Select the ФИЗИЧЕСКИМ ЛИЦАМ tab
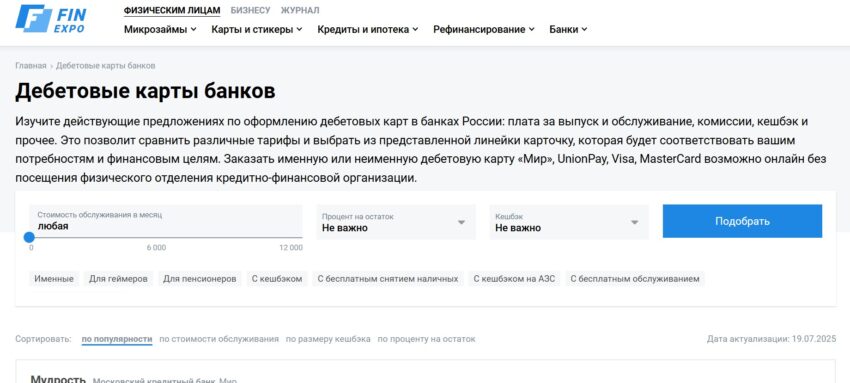Screen dimensions: 850x383 172,10
